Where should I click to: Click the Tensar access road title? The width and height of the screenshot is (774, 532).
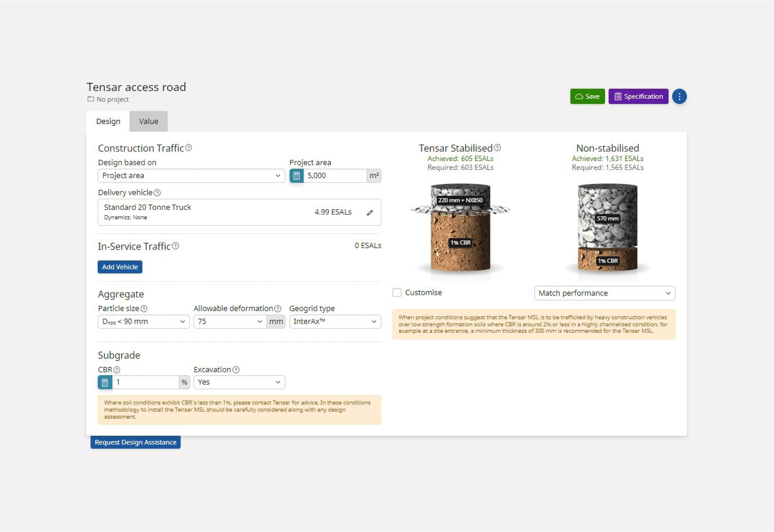click(x=136, y=87)
